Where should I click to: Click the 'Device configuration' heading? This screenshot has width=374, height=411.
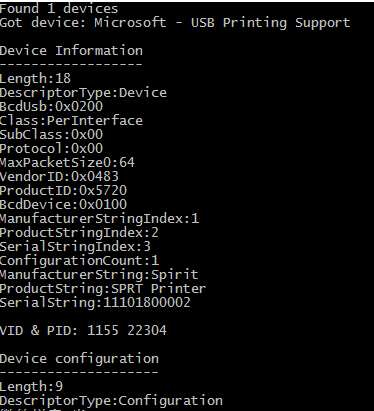[x=79, y=359]
